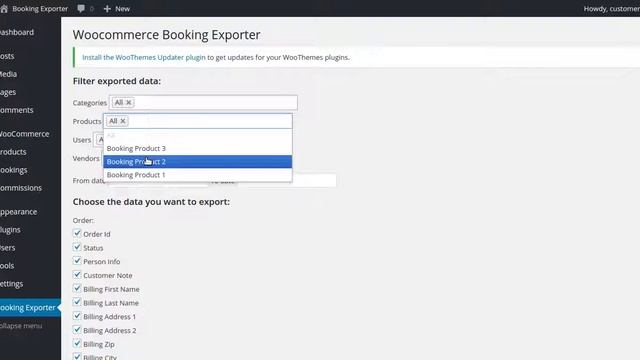Viewport: 640px width, 360px height.
Task: Click New in admin bar
Action: (122, 9)
